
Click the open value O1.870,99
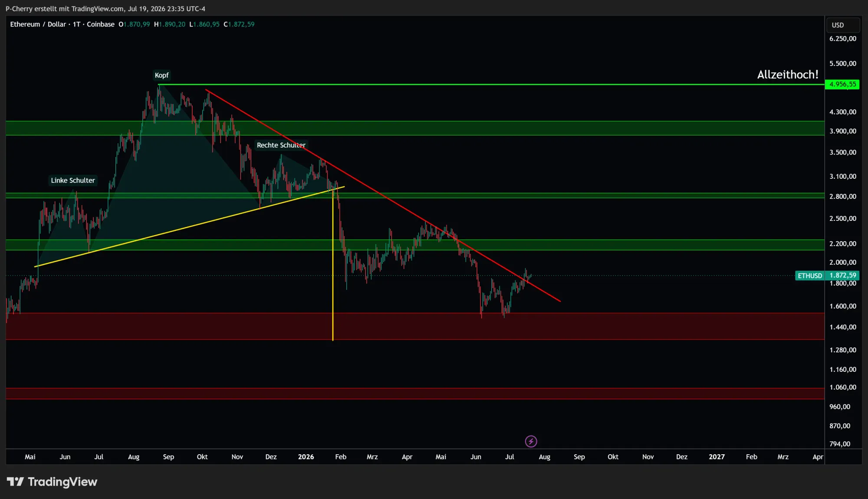134,24
